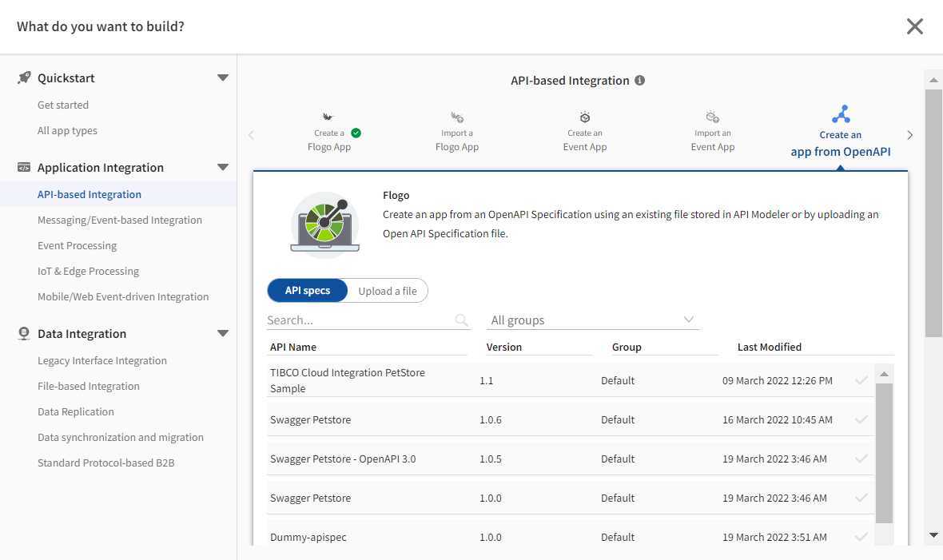Switch to the API specs toggle
Image resolution: width=943 pixels, height=560 pixels.
(308, 291)
